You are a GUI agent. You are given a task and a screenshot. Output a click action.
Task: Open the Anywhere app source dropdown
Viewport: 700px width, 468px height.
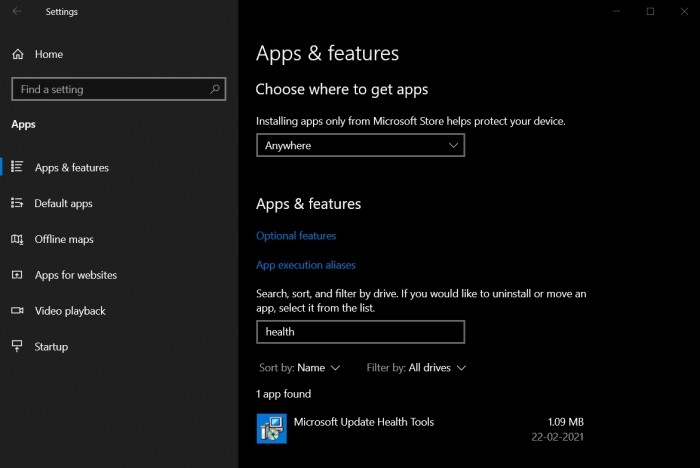click(x=360, y=145)
